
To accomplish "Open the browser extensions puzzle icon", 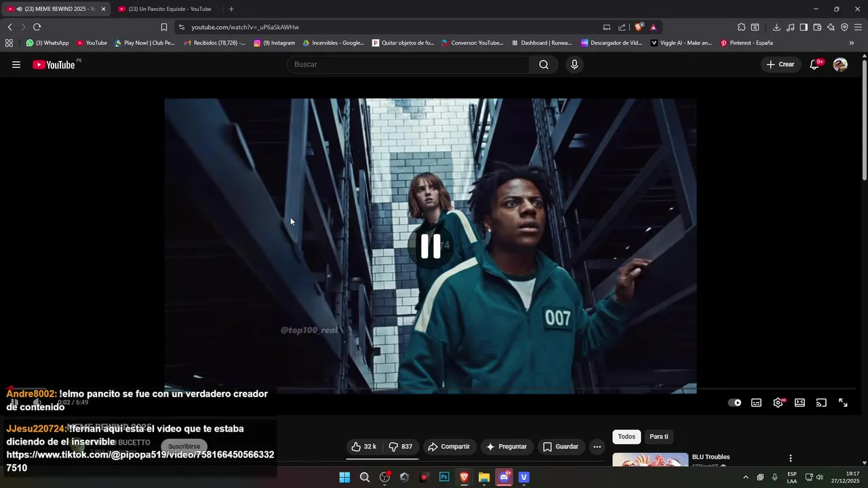I will pyautogui.click(x=741, y=27).
